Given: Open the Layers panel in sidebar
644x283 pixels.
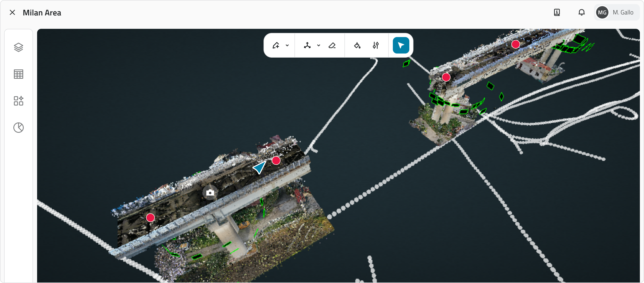Looking at the screenshot, I should tap(19, 47).
